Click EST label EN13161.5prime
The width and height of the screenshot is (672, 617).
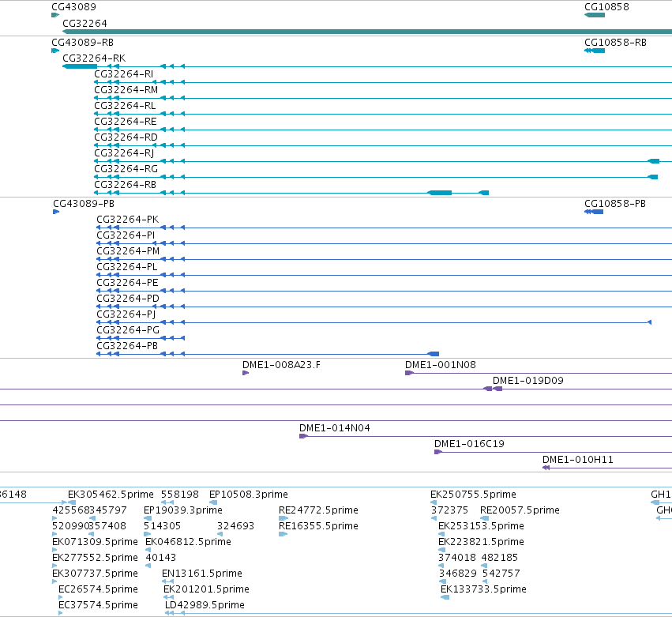coord(202,574)
